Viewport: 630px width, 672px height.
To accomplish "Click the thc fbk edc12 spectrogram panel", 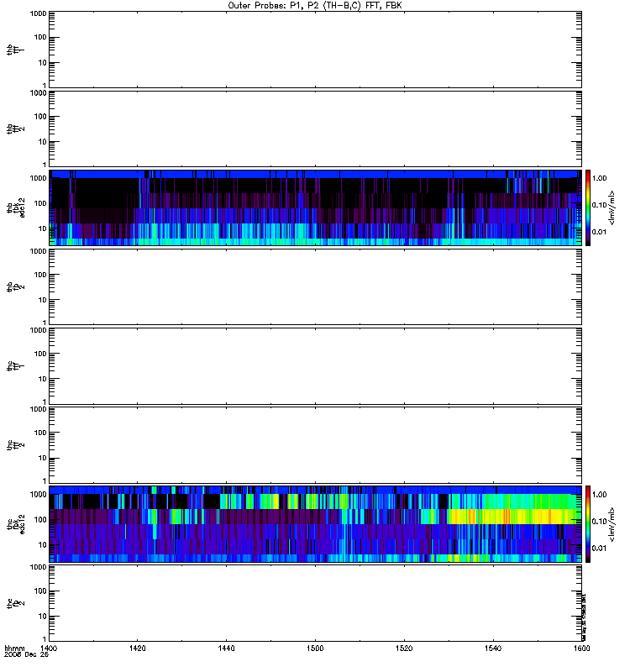I will point(315,524).
